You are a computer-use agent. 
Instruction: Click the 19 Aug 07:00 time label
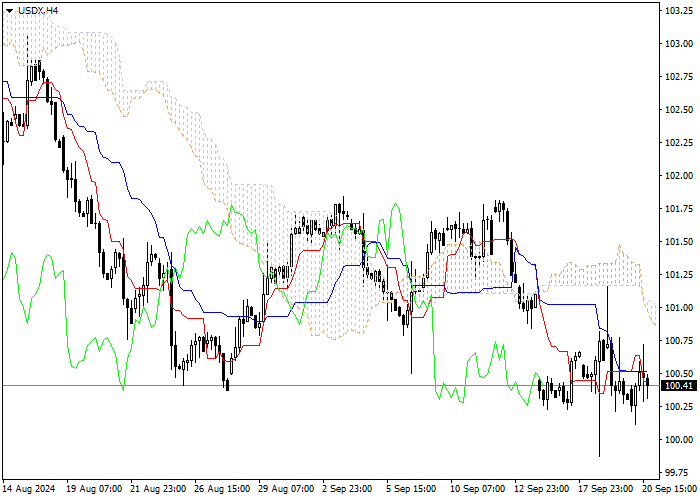94,489
